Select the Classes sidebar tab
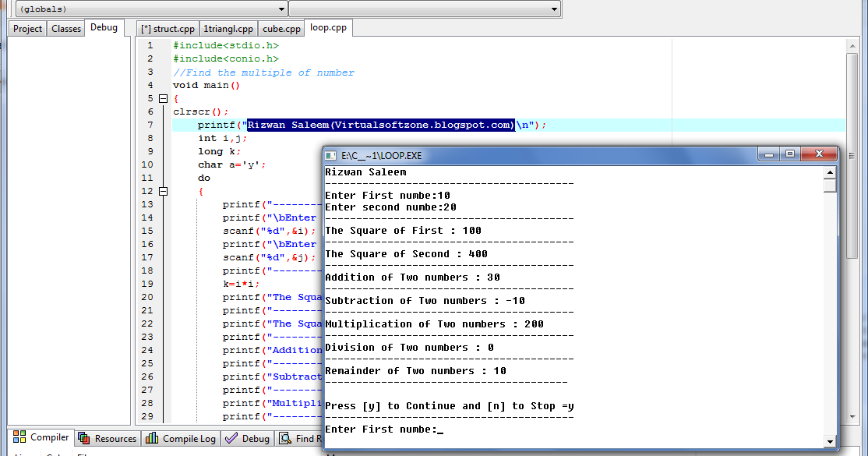868x456 pixels. coord(66,29)
